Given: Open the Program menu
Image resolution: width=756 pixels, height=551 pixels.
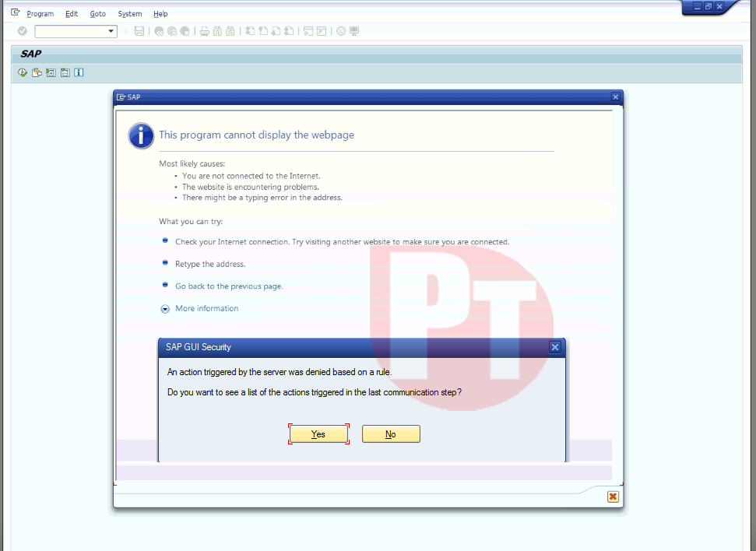Looking at the screenshot, I should point(40,13).
